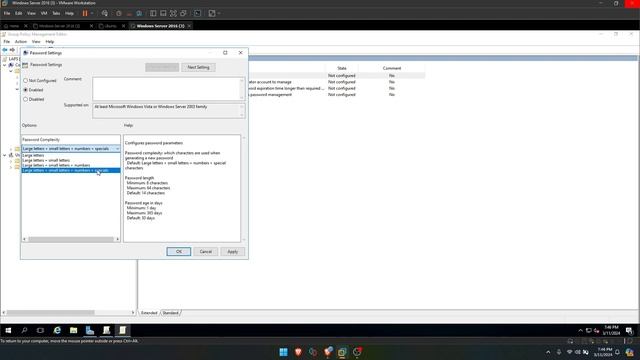
Task: Click the Group Policy editor back arrow
Action: [x=5, y=50]
